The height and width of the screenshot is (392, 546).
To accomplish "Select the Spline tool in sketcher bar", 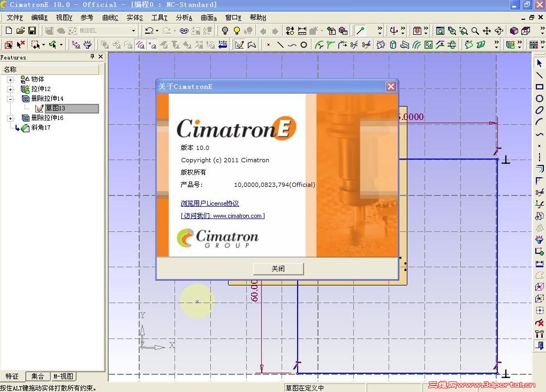I will pos(540,134).
